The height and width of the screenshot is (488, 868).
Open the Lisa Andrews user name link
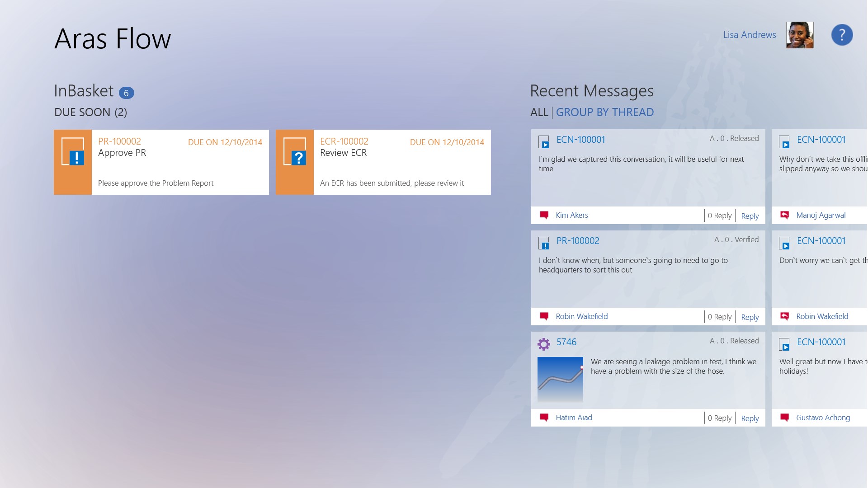click(750, 35)
